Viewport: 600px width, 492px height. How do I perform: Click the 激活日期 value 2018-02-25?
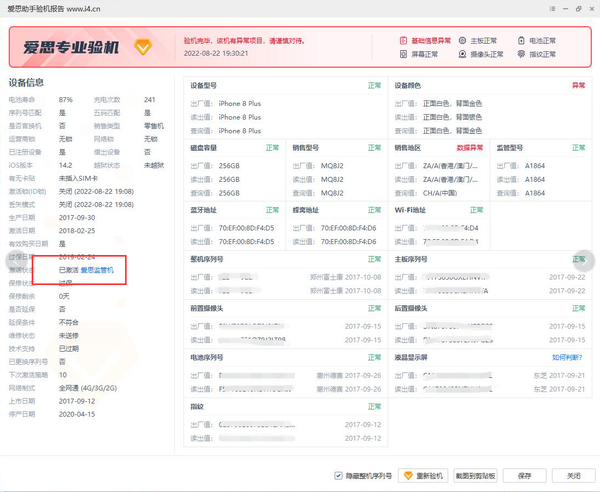(x=77, y=231)
